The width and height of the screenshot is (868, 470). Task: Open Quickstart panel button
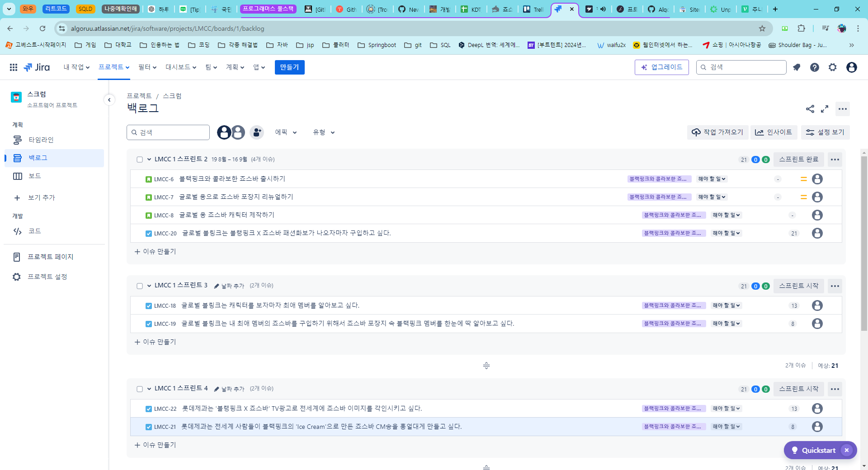click(x=813, y=451)
